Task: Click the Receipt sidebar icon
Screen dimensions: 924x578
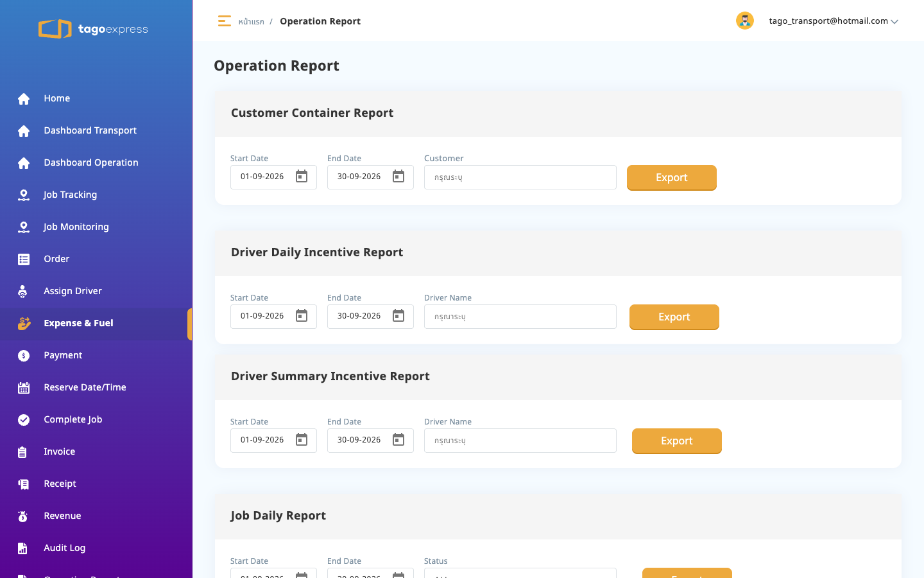Action: [x=24, y=484]
